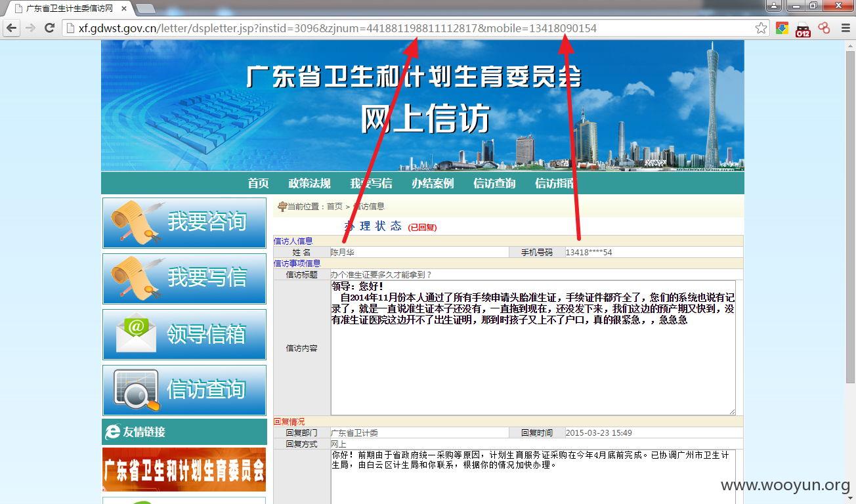Reload the page with the refresh icon

(x=49, y=28)
